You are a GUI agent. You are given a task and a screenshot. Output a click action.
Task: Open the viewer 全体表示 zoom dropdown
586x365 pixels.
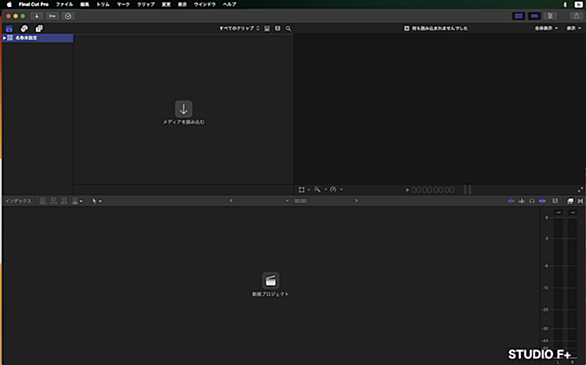546,28
